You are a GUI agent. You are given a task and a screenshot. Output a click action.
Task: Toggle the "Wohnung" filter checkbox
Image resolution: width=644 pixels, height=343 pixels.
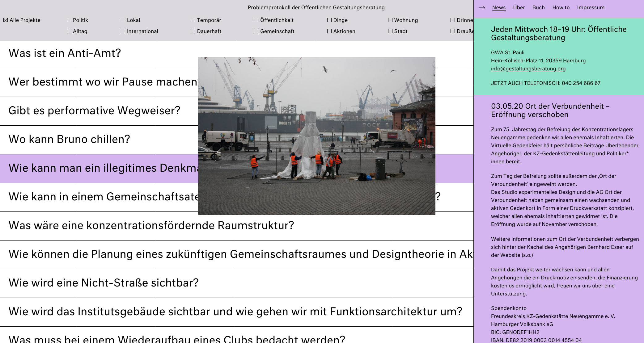(389, 20)
